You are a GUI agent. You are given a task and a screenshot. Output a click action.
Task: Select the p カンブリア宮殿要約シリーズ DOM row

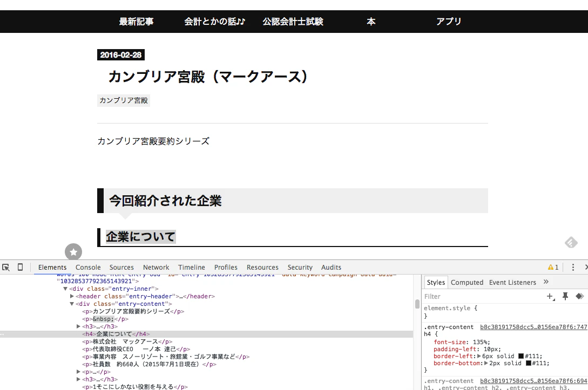133,311
